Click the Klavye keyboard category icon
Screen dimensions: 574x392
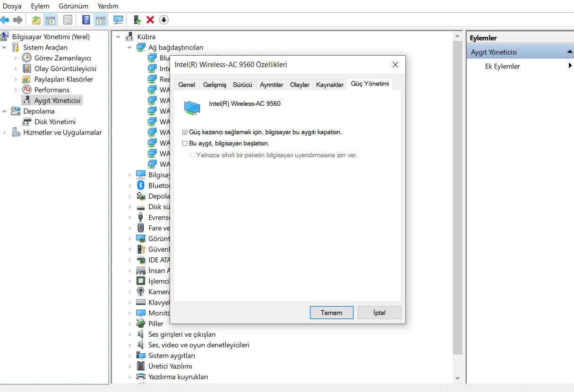click(x=141, y=302)
